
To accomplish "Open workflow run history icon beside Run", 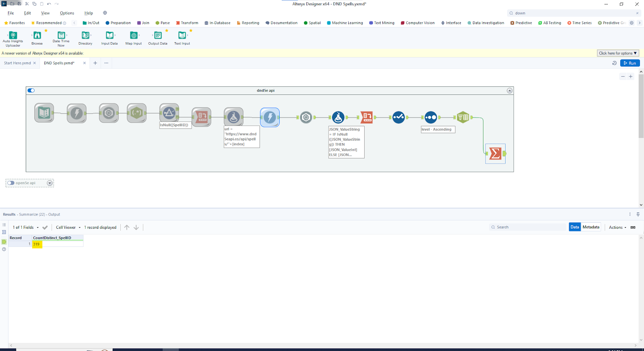I will (x=614, y=63).
